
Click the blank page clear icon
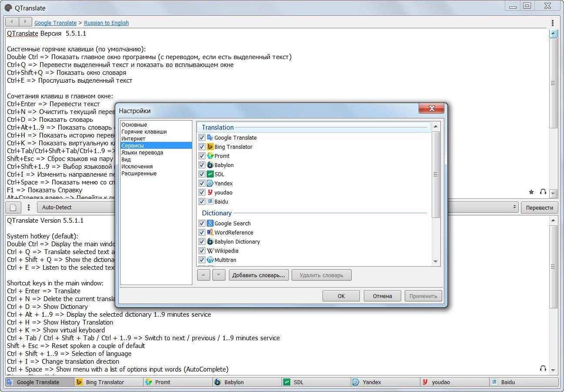click(13, 208)
